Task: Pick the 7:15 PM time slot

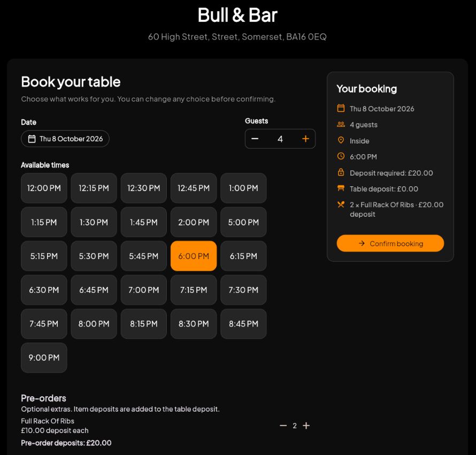Action: pyautogui.click(x=194, y=290)
